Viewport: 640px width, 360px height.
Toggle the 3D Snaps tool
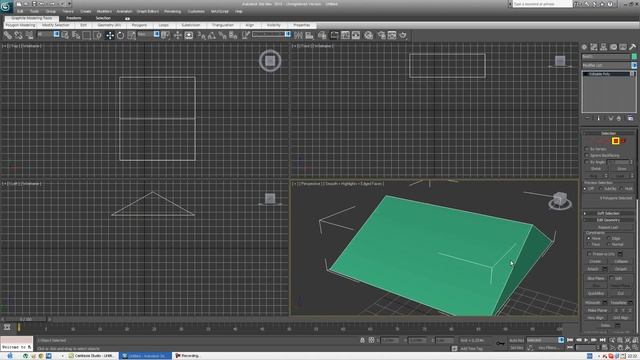click(201, 36)
